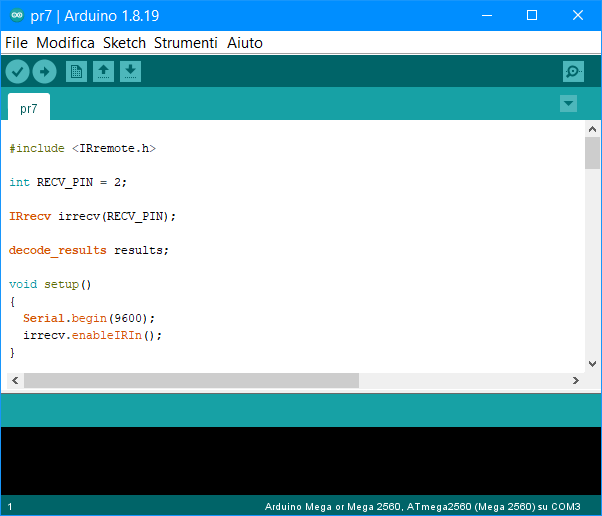
Task: Click the horizontal scrollbar thumb
Action: (192, 380)
